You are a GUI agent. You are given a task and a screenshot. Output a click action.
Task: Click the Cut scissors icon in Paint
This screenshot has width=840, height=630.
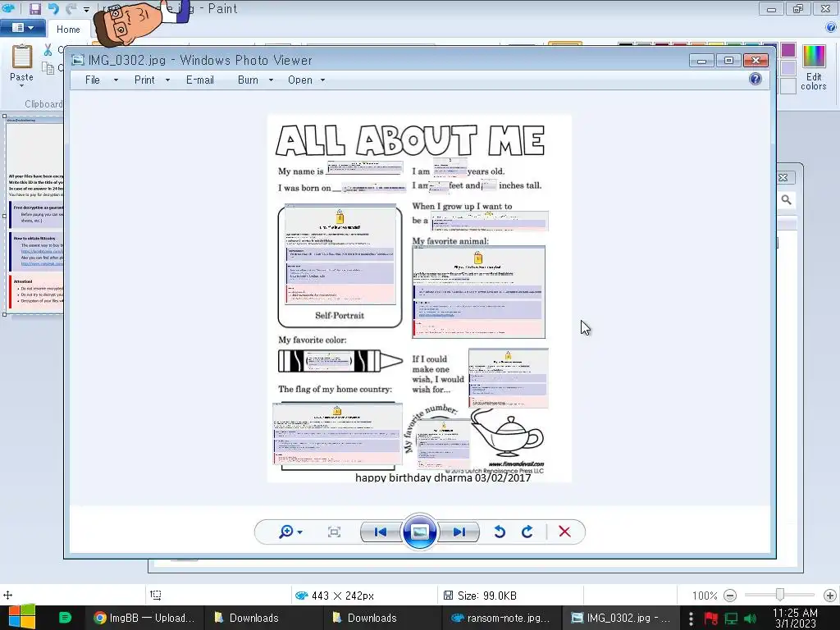tap(48, 50)
